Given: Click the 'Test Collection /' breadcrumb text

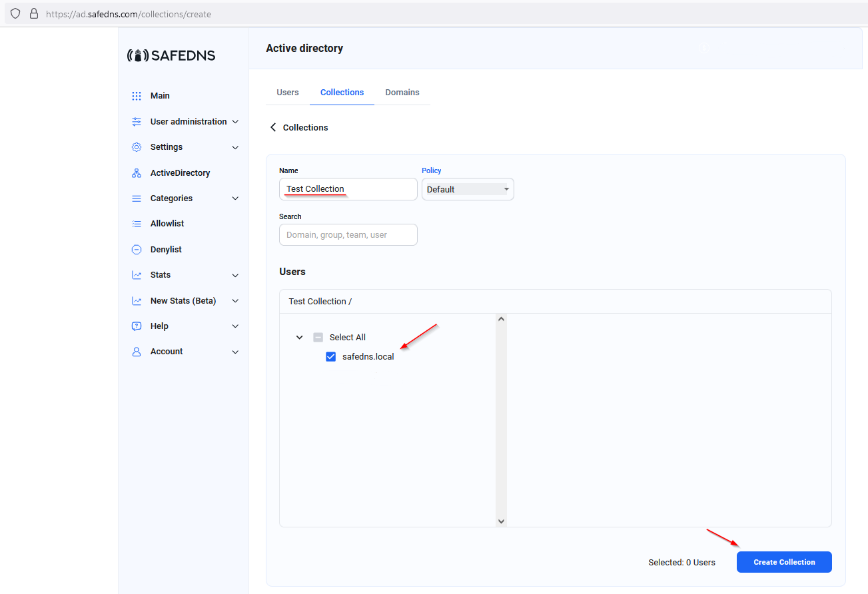Looking at the screenshot, I should coord(320,302).
